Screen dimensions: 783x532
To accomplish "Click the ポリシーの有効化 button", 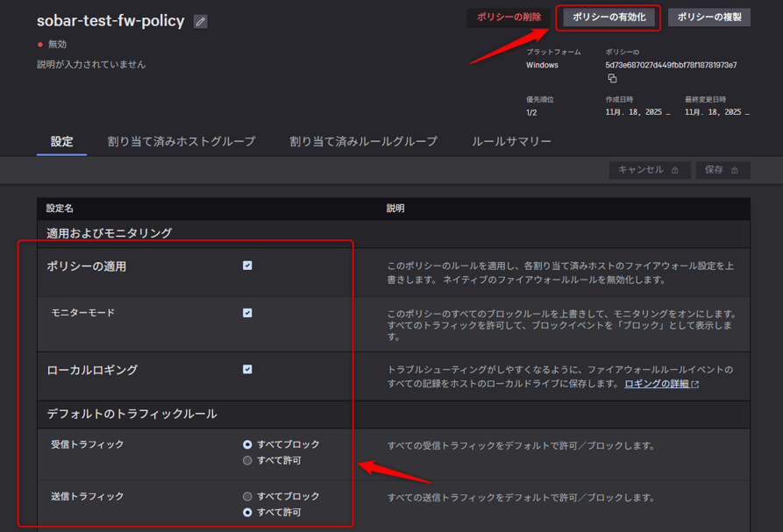I will pyautogui.click(x=608, y=16).
